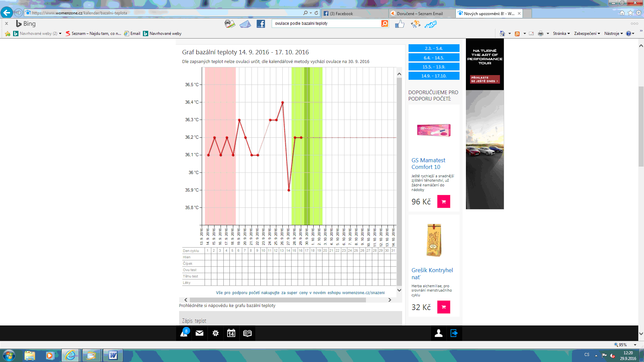
Task: Open the messages envelope icon in bottom bar
Action: 200,333
